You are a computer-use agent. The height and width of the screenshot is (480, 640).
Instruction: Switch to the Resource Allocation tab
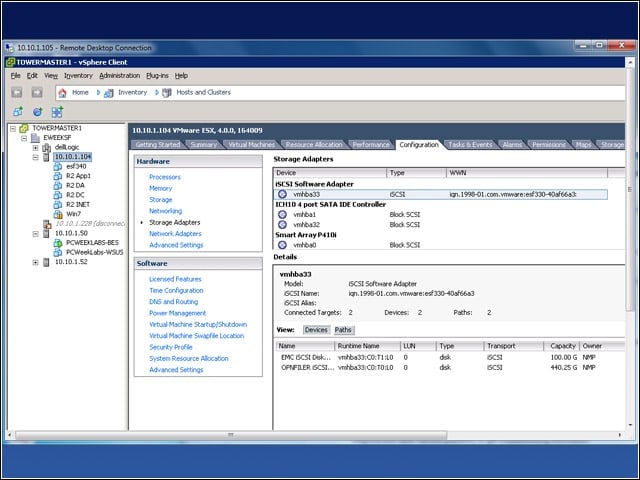[314, 144]
